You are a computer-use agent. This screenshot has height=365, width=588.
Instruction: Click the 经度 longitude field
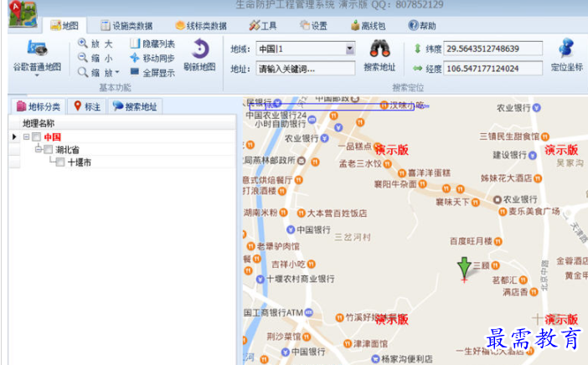coord(493,69)
